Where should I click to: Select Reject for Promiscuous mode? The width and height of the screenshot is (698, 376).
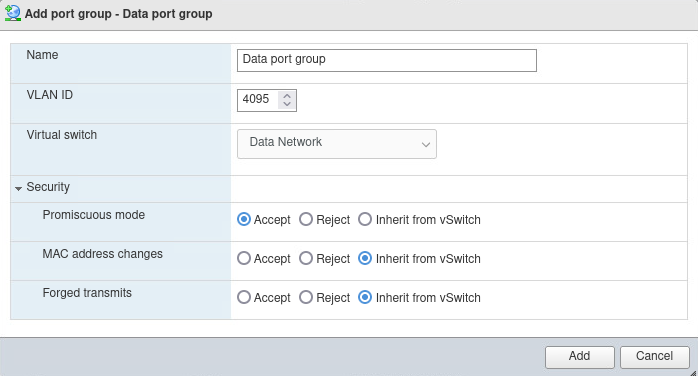[306, 219]
